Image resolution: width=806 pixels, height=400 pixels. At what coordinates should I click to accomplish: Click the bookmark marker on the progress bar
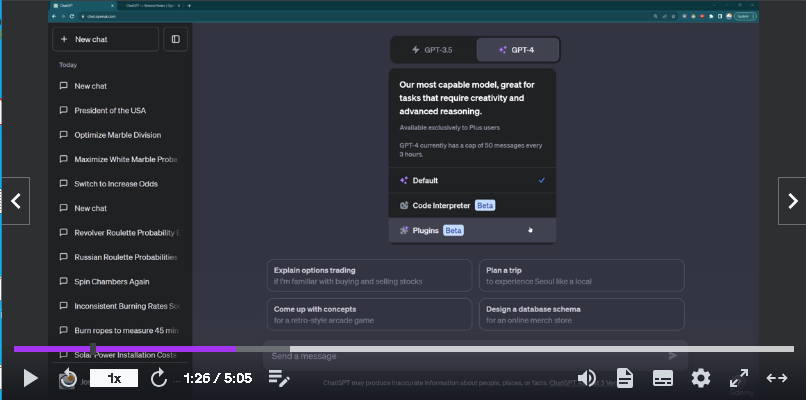coord(93,349)
